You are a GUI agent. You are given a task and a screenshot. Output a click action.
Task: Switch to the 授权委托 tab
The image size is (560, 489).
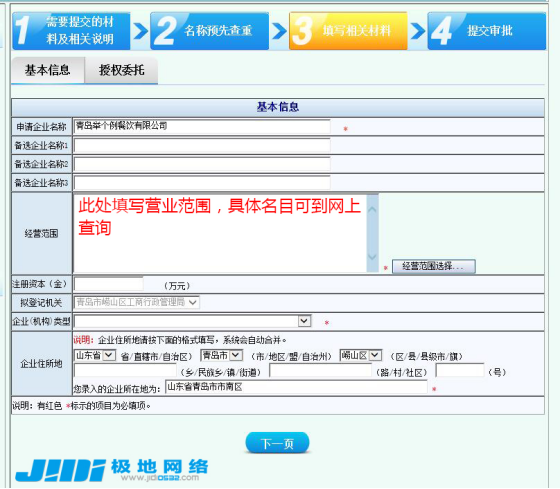tap(121, 70)
